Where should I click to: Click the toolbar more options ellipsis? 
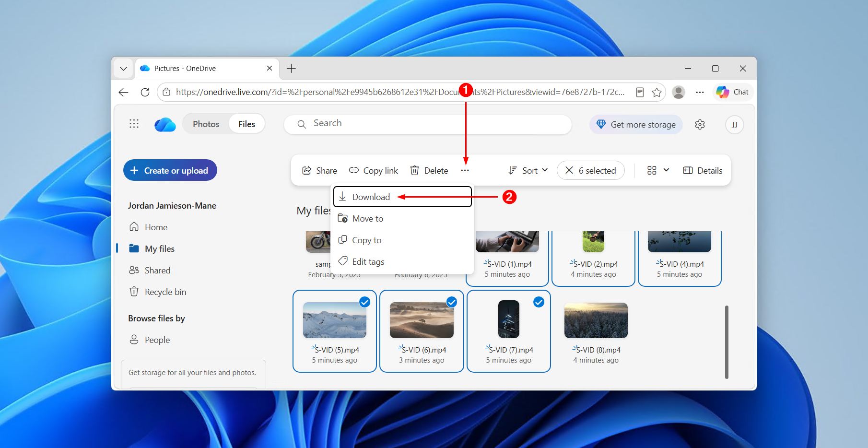[465, 170]
